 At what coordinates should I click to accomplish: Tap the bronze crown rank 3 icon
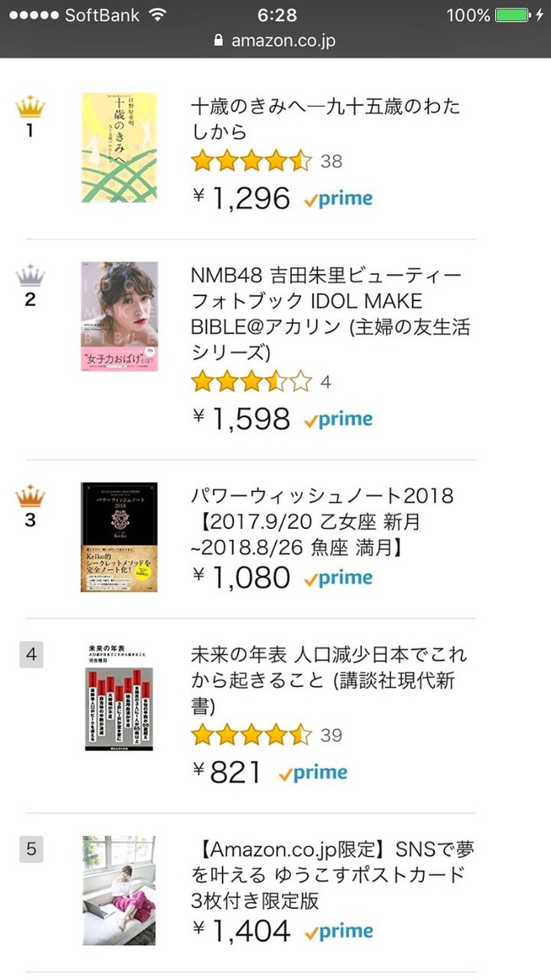pyautogui.click(x=31, y=498)
